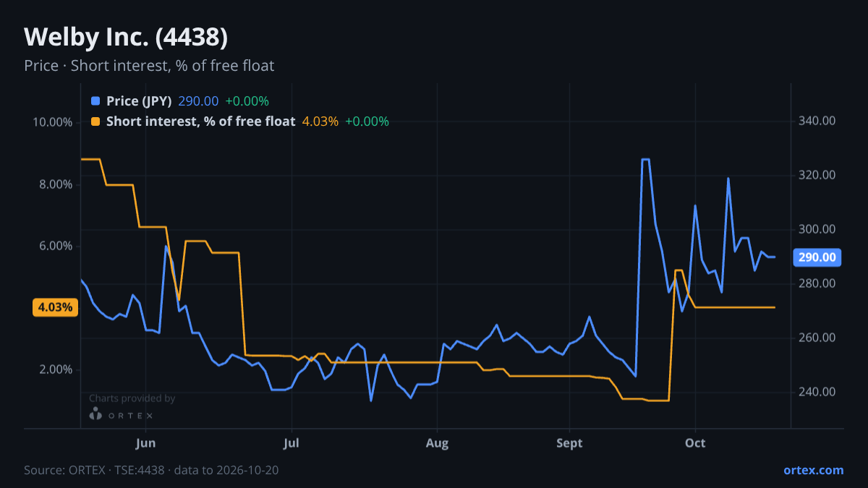Click the Welby Inc. (4438) title
This screenshot has width=868, height=488.
(x=126, y=37)
